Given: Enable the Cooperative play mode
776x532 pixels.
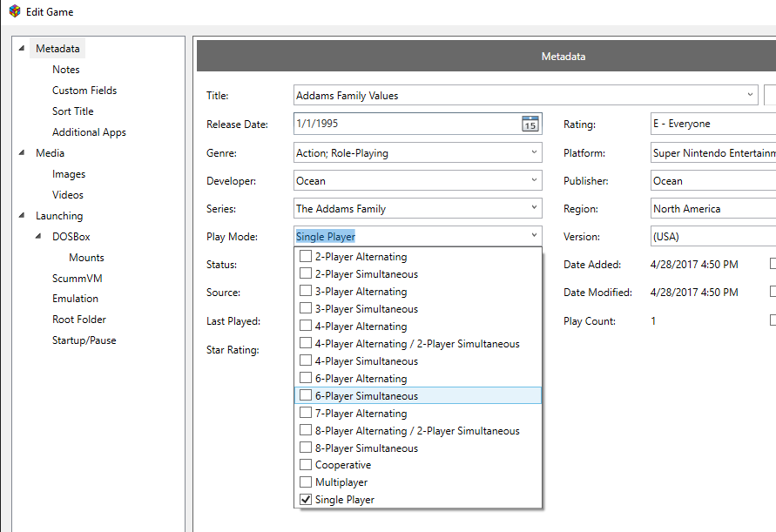Looking at the screenshot, I should pos(306,465).
